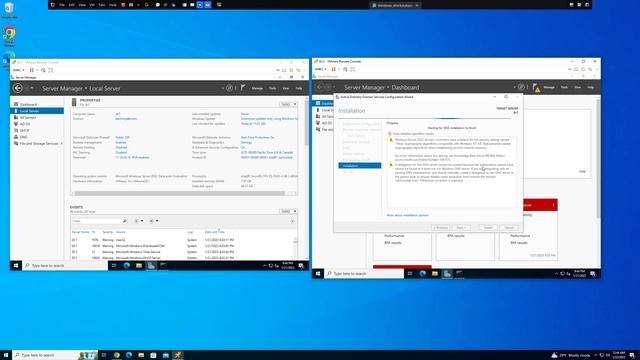Click fullscreen icon in left VMware console
This screenshot has width=640, height=360.
click(x=51, y=70)
